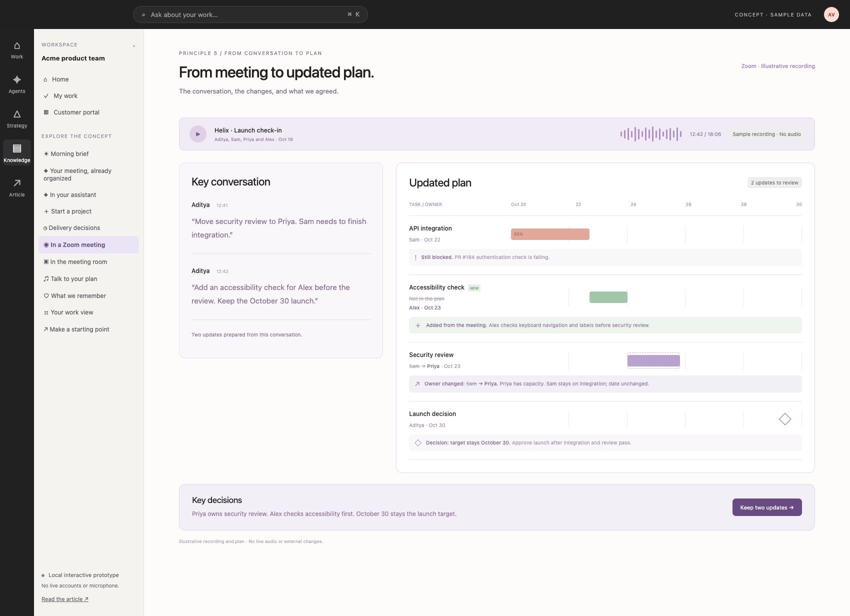Click the recording waveform scrubber
The height and width of the screenshot is (616, 850).
650,134
